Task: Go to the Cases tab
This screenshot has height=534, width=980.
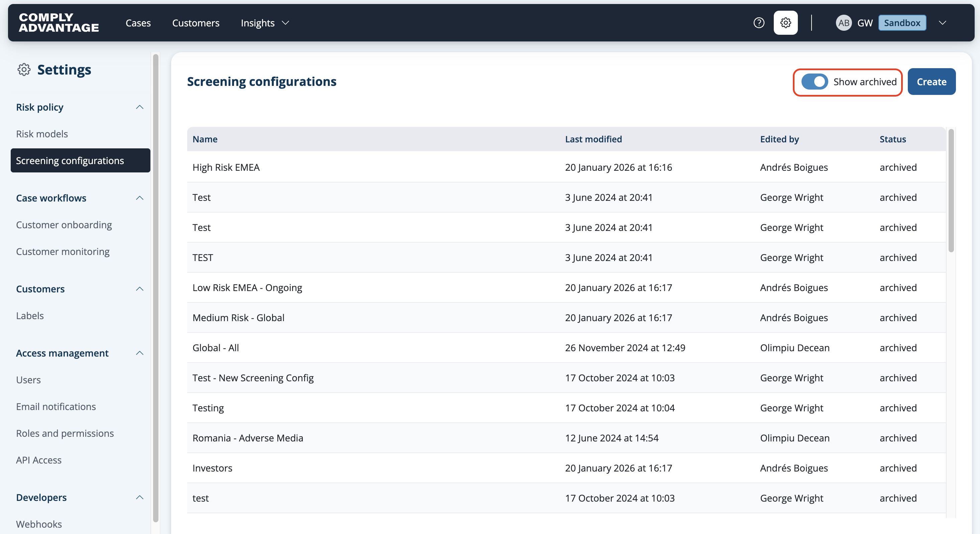Action: [138, 23]
